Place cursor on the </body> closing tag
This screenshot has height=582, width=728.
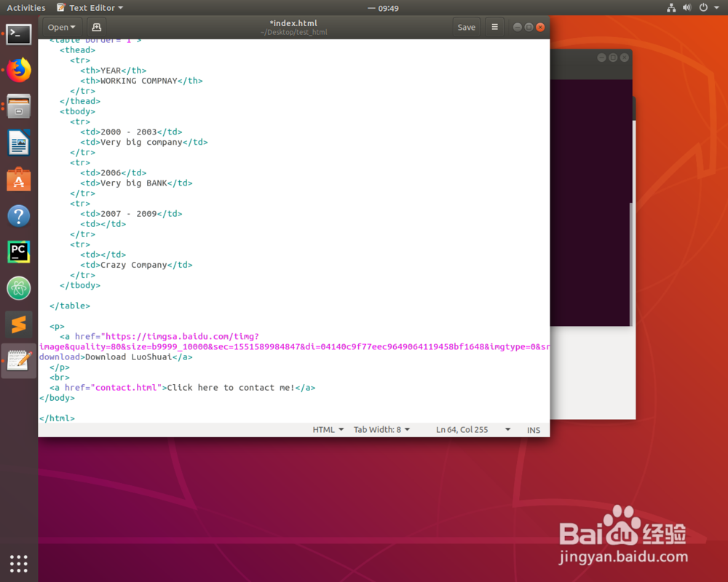pos(57,398)
